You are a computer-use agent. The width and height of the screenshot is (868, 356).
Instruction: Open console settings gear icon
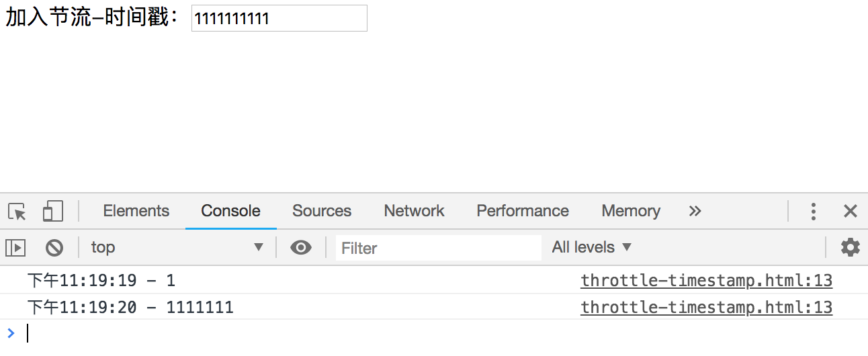(851, 247)
